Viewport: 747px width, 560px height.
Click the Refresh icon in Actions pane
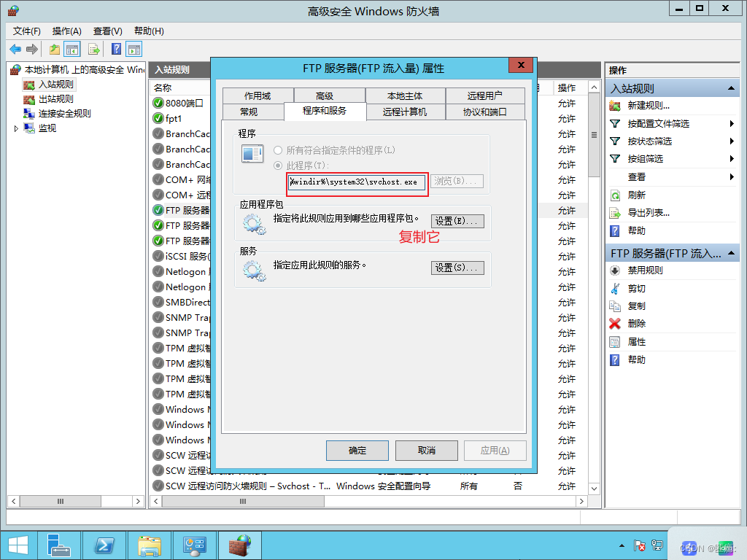pos(615,195)
